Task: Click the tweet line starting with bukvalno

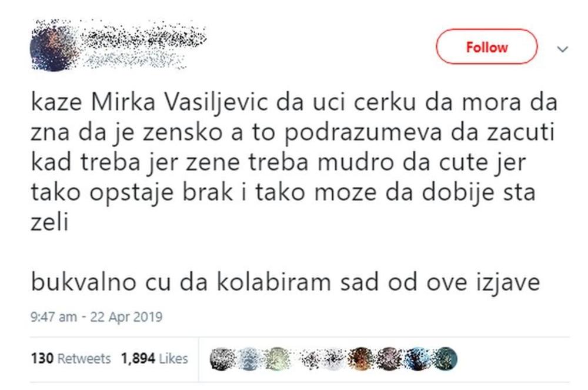Action: (285, 282)
